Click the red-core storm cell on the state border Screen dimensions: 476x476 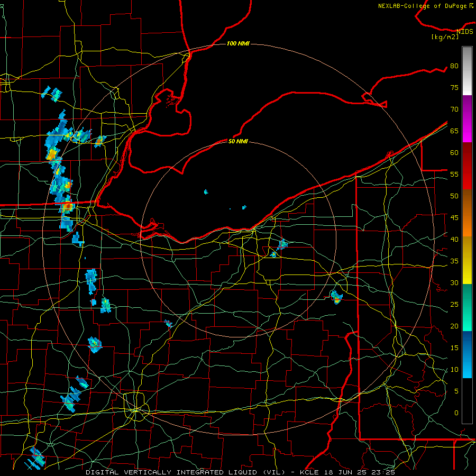pos(68,206)
